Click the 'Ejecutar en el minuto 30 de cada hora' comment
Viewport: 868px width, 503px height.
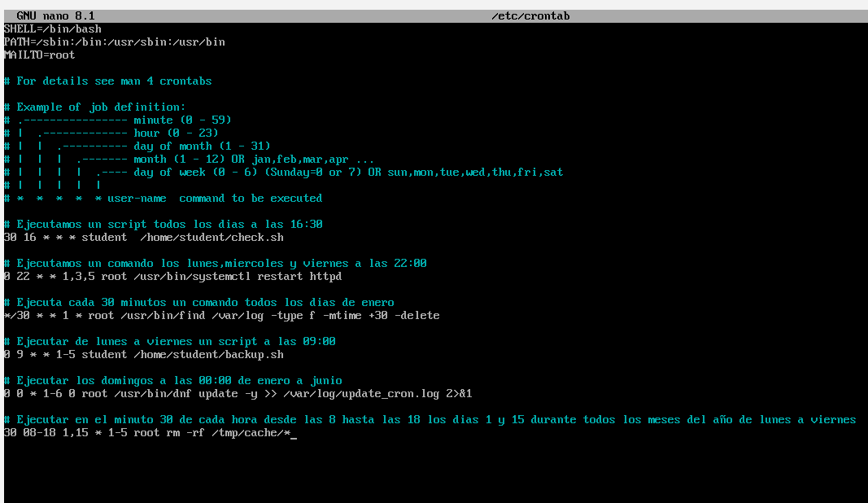tap(430, 420)
